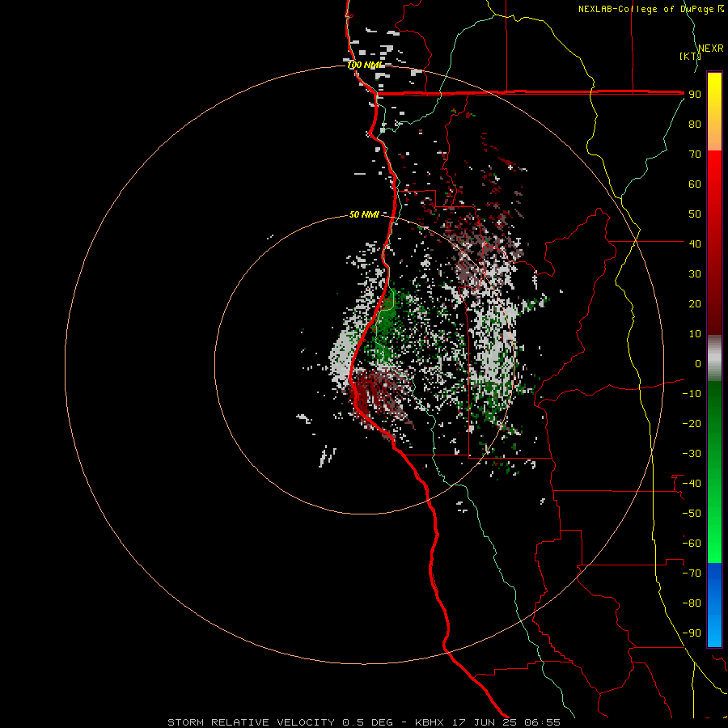This screenshot has height=728, width=728.
Task: Click the positive 90 scale label
Action: [x=695, y=95]
